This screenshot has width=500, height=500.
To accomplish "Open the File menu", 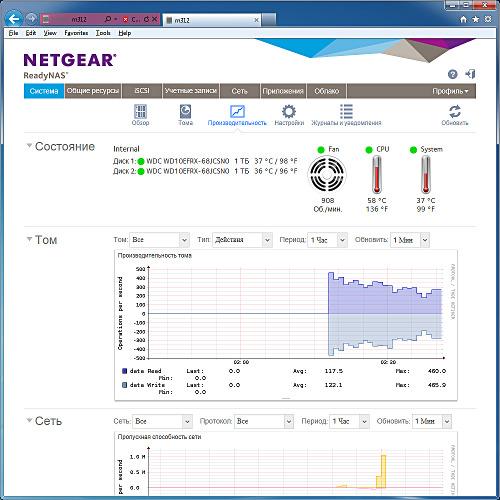I will [13, 33].
